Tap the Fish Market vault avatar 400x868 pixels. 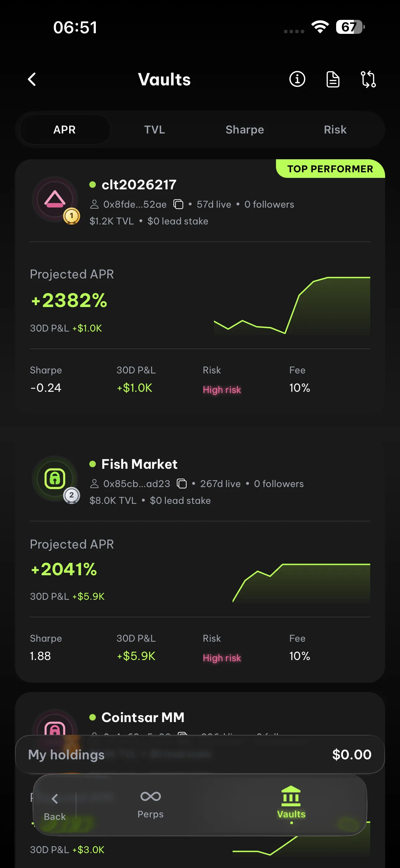(55, 478)
